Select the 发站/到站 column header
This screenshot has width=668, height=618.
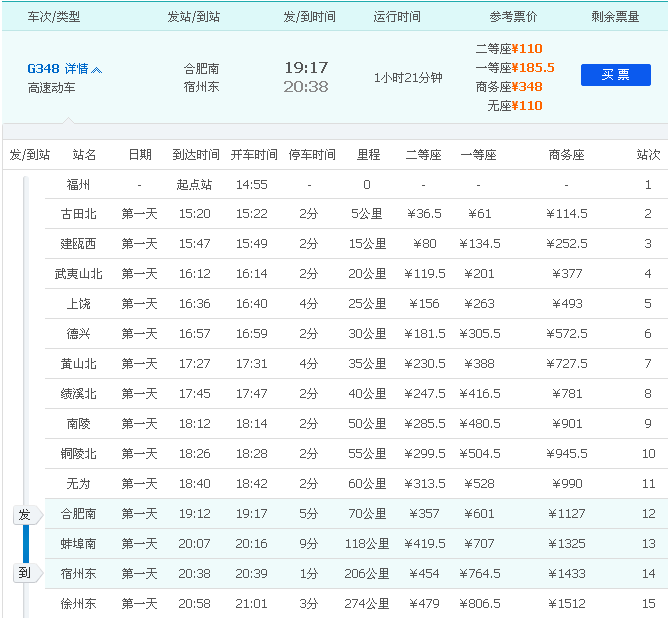coord(193,17)
